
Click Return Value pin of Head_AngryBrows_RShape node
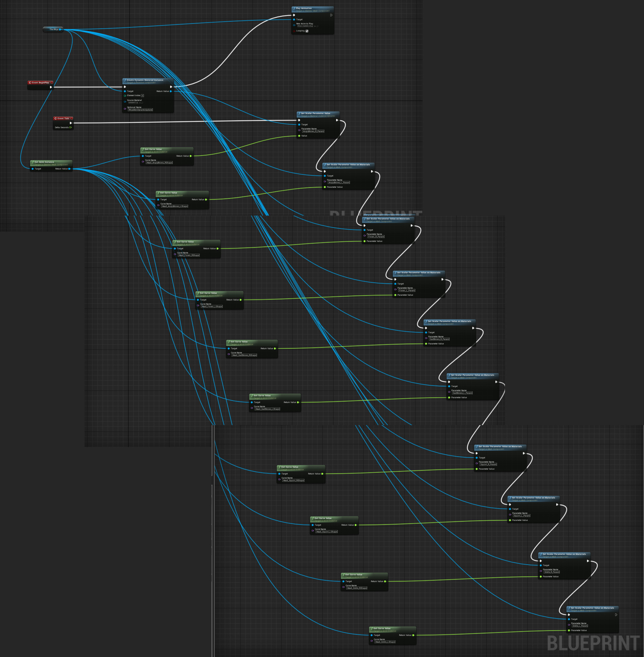coord(191,156)
